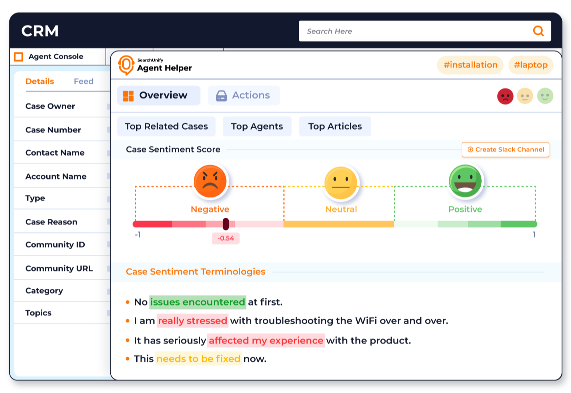The image size is (571, 393).
Task: Click the Account Name field label
Action: tap(56, 176)
